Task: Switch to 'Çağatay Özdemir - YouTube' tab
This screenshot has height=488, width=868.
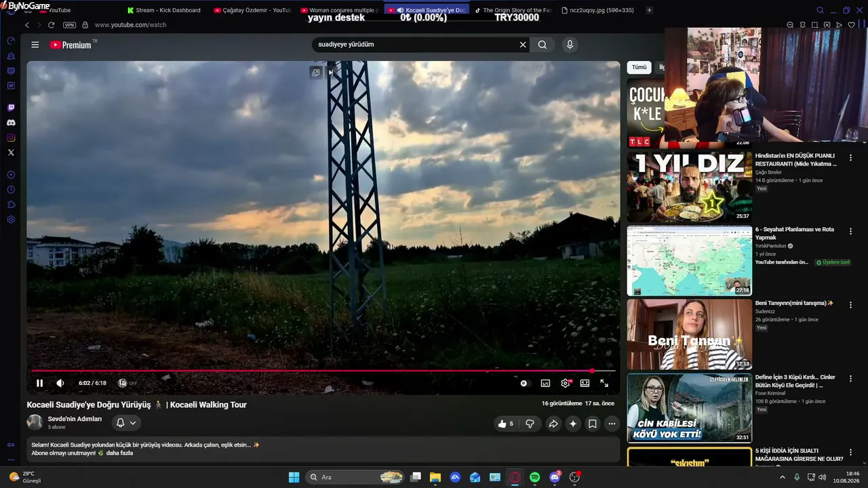Action: pos(252,10)
